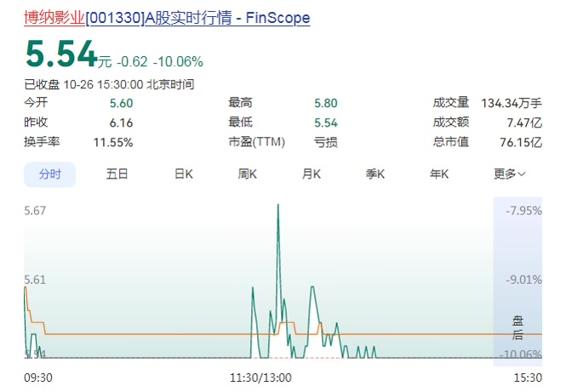Click the 最高 value 5.80
This screenshot has height=392, width=566.
[326, 104]
